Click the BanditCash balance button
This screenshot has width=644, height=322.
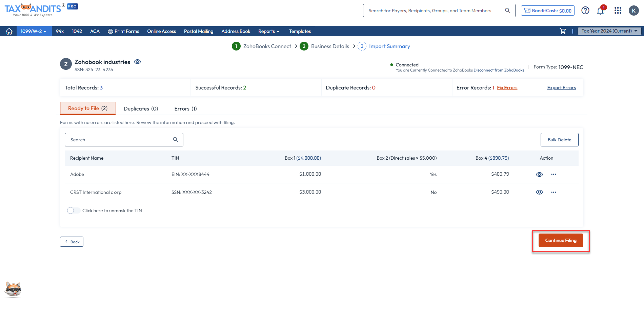[x=547, y=11]
